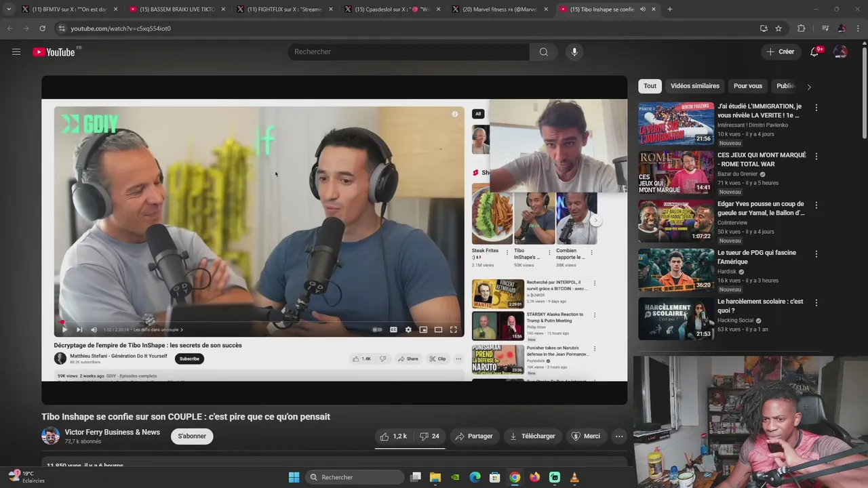Screen dimensions: 868x488
Task: Share the video using Partager
Action: [473, 436]
